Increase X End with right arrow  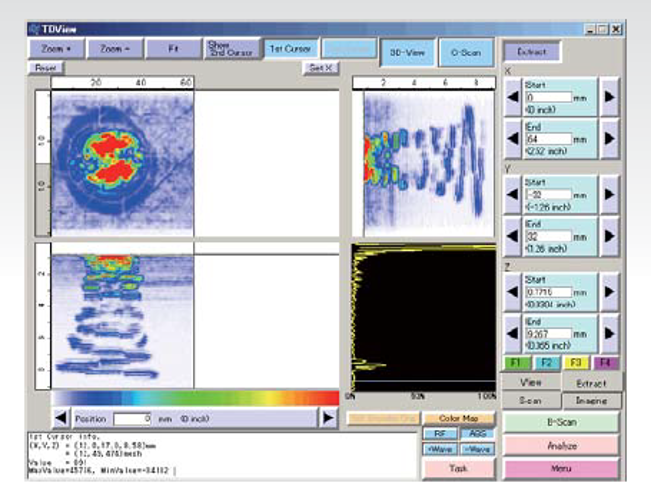609,140
